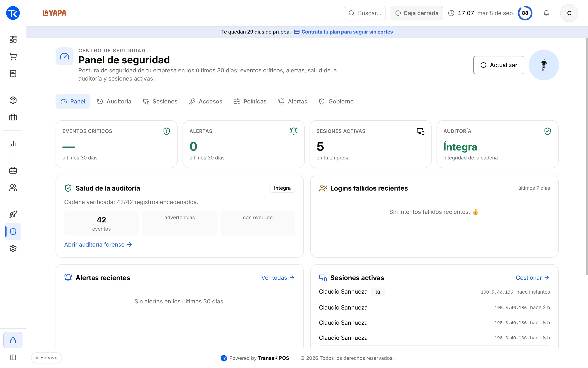Click the Sesiones activas count card
Image resolution: width=588 pixels, height=368 pixels.
coord(370,144)
